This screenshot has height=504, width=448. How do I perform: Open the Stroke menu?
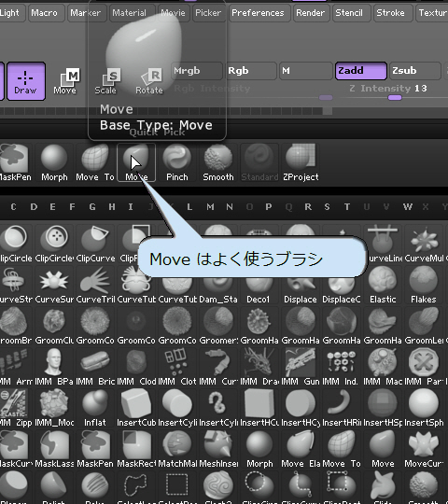coord(393,13)
